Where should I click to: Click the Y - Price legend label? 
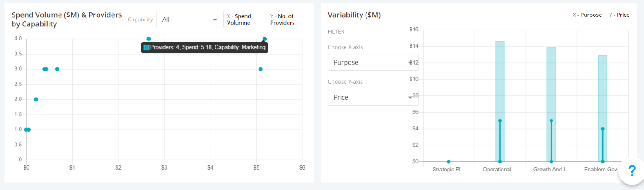pyautogui.click(x=619, y=15)
